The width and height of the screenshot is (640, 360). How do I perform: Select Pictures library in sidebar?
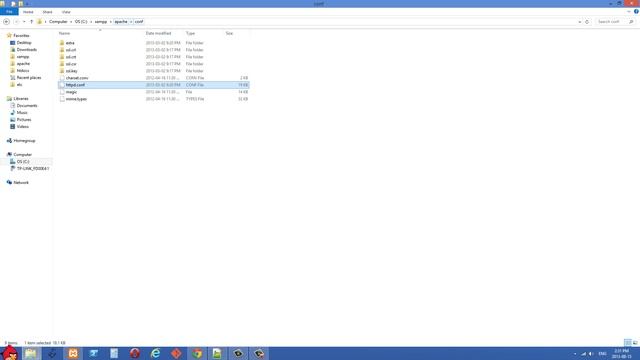click(x=24, y=120)
